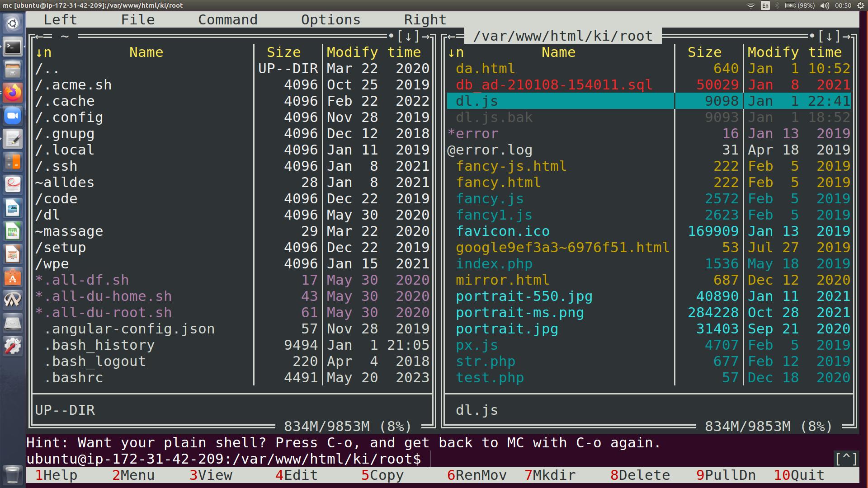This screenshot has height=488, width=868.
Task: Open the En keyboard layout indicator
Action: tap(765, 5)
